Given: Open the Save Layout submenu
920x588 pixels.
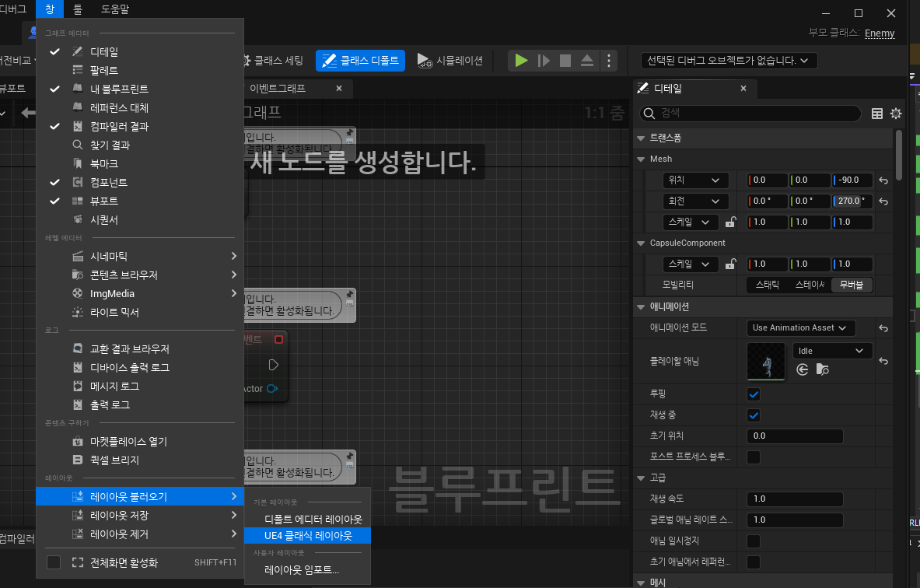Looking at the screenshot, I should (140, 515).
